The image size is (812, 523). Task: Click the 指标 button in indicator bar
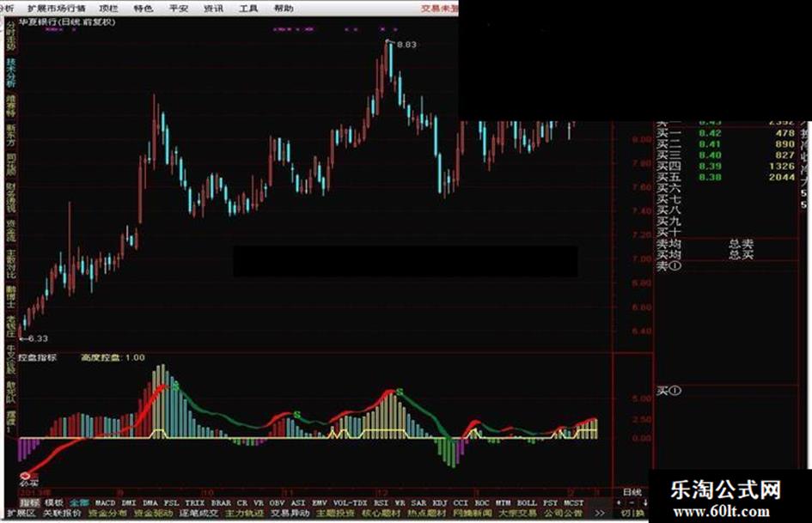pos(29,502)
